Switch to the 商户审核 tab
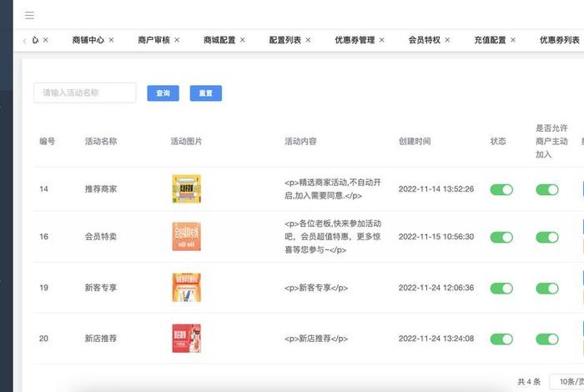The height and width of the screenshot is (392, 584). pyautogui.click(x=154, y=40)
